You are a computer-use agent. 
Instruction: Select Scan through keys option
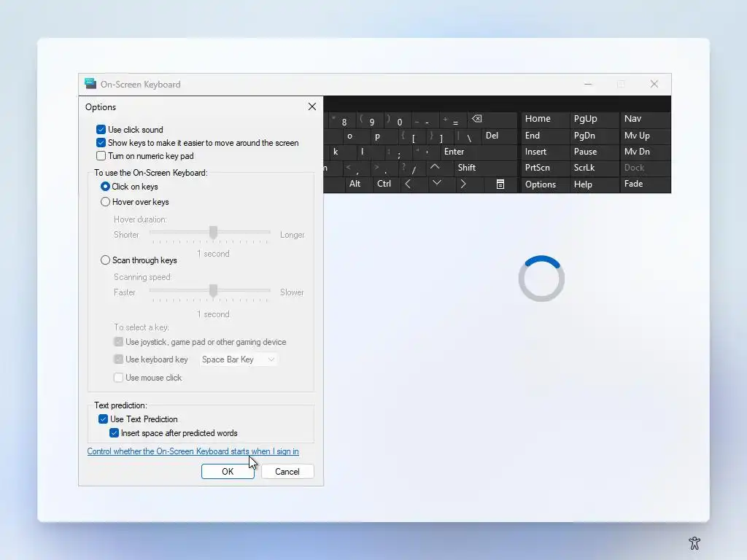click(105, 260)
